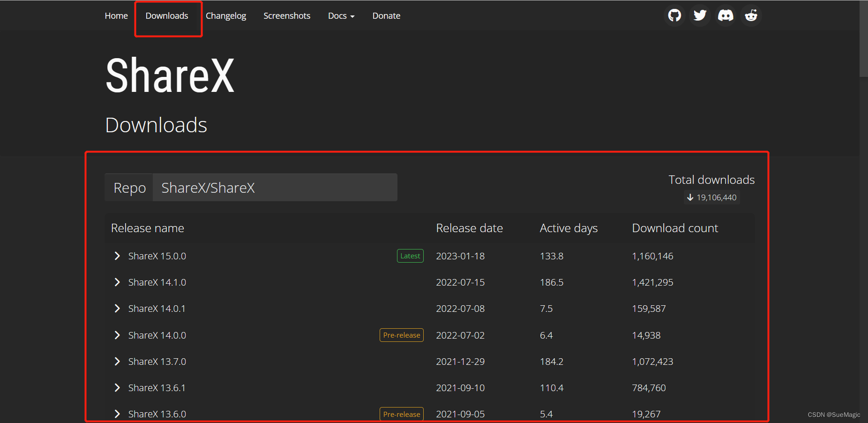Click the page vertical scrollbar thumb

pos(863,38)
